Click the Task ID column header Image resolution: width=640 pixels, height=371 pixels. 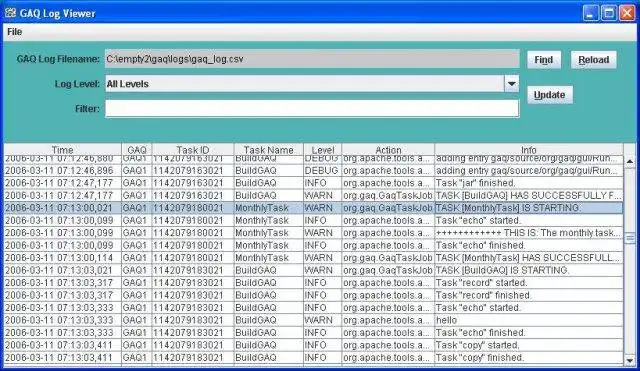point(193,150)
